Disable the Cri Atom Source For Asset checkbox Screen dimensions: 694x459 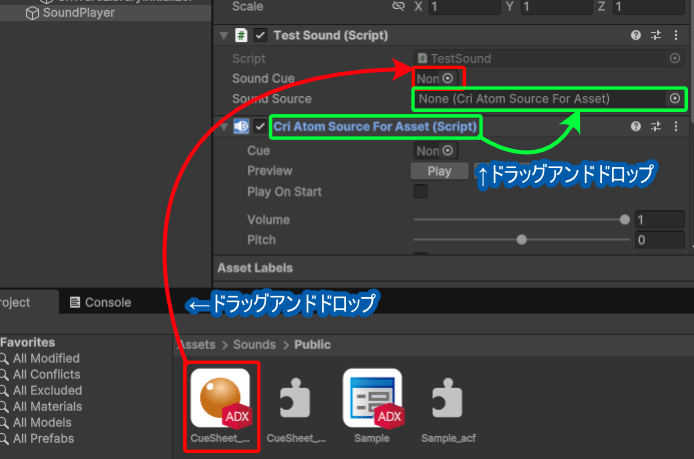click(260, 127)
